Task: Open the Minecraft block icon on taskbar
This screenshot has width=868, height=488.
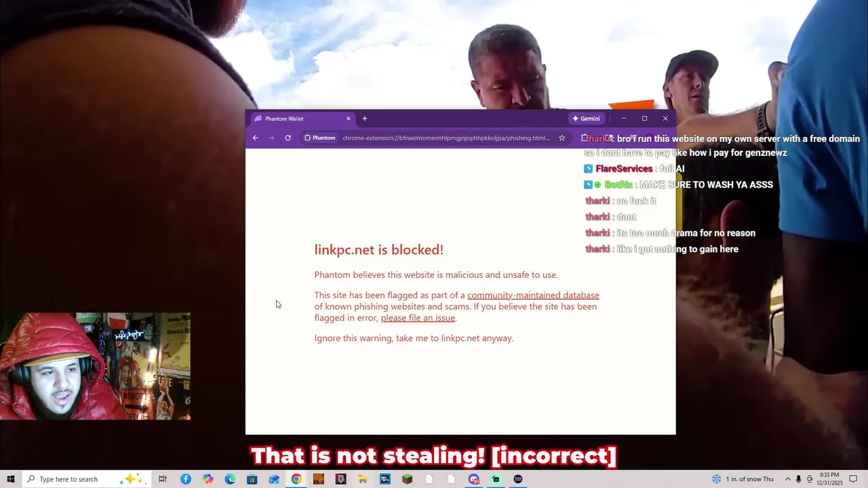Action: tap(407, 479)
